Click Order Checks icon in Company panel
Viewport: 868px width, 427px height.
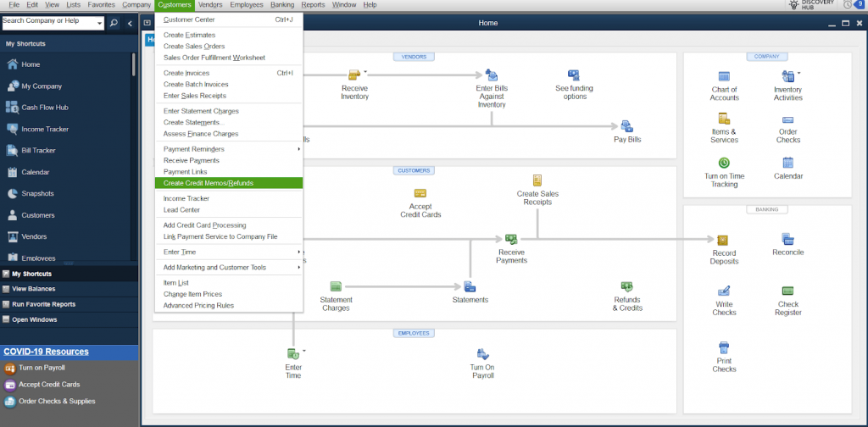coord(787,119)
